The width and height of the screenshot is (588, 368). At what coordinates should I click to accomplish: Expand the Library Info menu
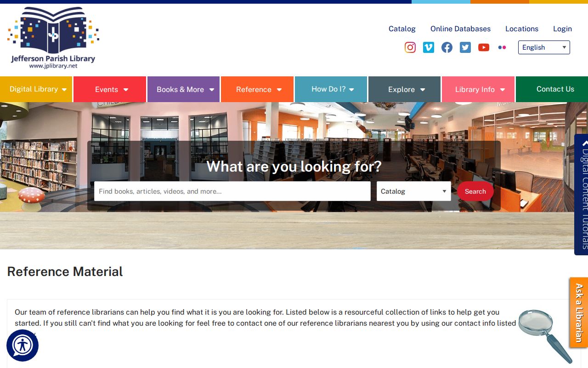pos(478,89)
